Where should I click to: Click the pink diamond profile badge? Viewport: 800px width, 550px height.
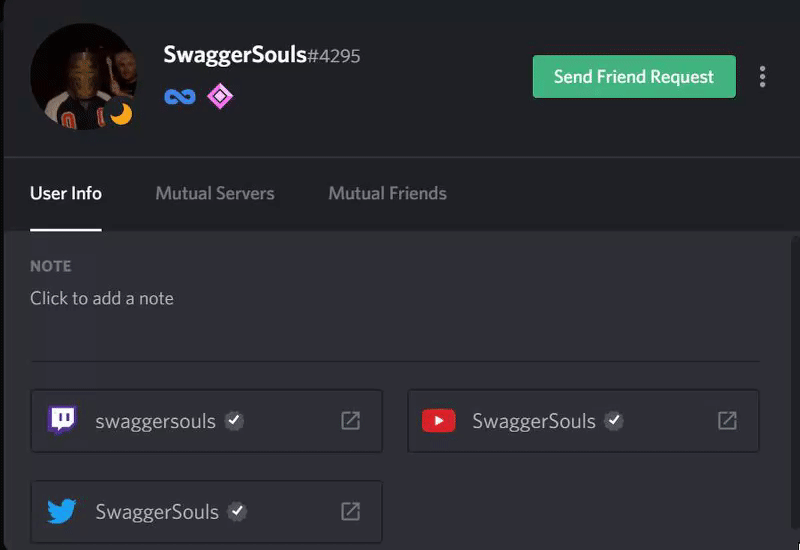219,97
